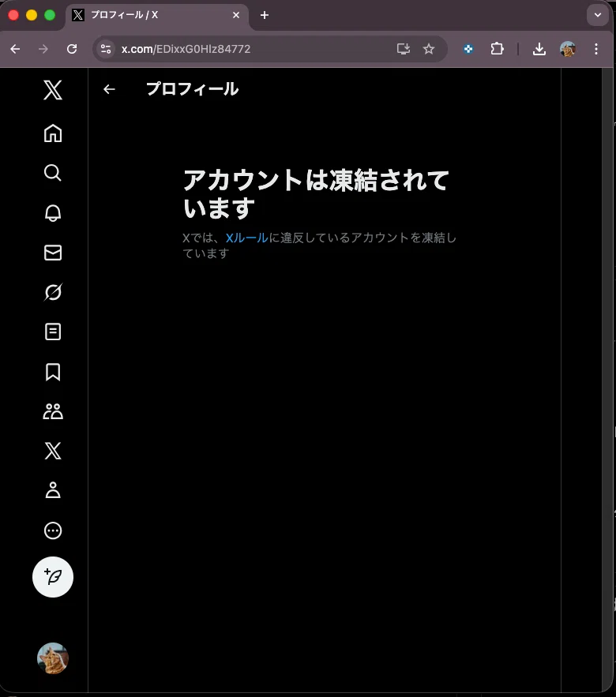Select the プロフィール / X tab
Screen dimensions: 616x697
coord(157,15)
